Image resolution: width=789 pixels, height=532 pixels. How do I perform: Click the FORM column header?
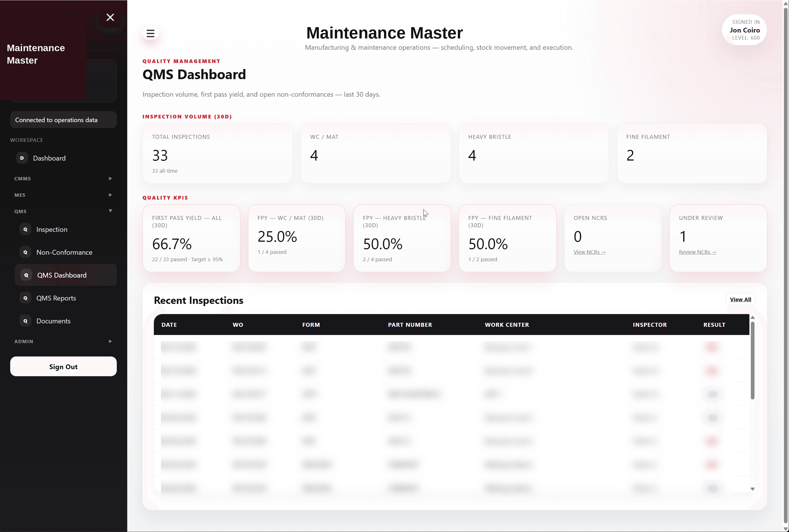pos(311,325)
